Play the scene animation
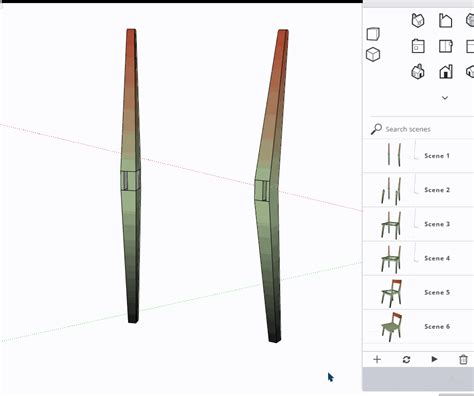The width and height of the screenshot is (474, 396). (x=434, y=359)
